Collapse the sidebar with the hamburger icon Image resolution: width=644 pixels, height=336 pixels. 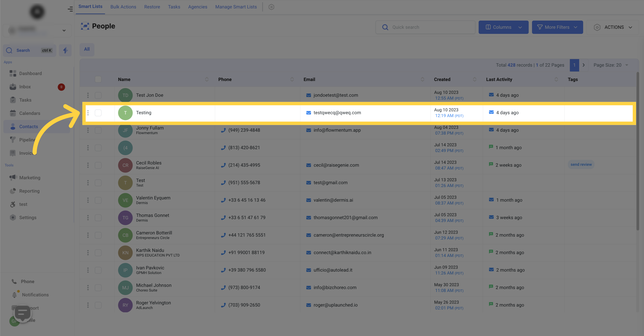click(x=70, y=10)
